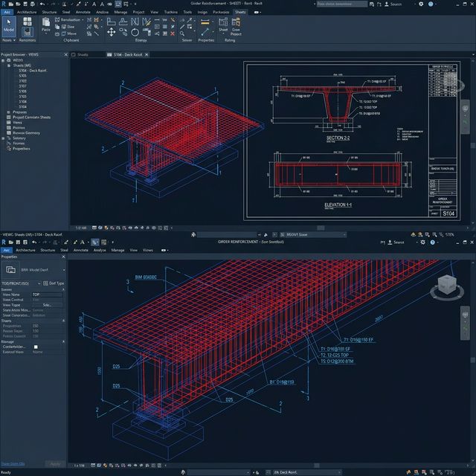Screen dimensions: 476x476
Task: Click the settings gear icon in top window
Action: pos(421,4)
